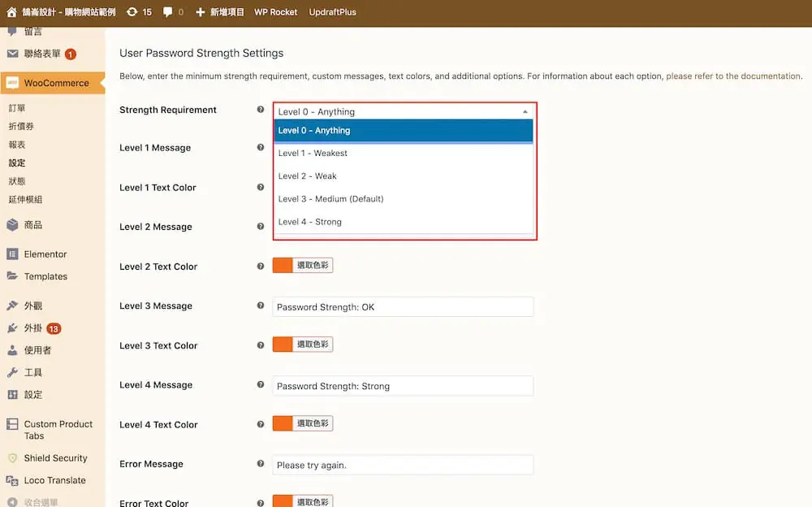812x507 pixels.
Task: Click help icon beside Level 3 Text Color
Action: [x=261, y=345]
